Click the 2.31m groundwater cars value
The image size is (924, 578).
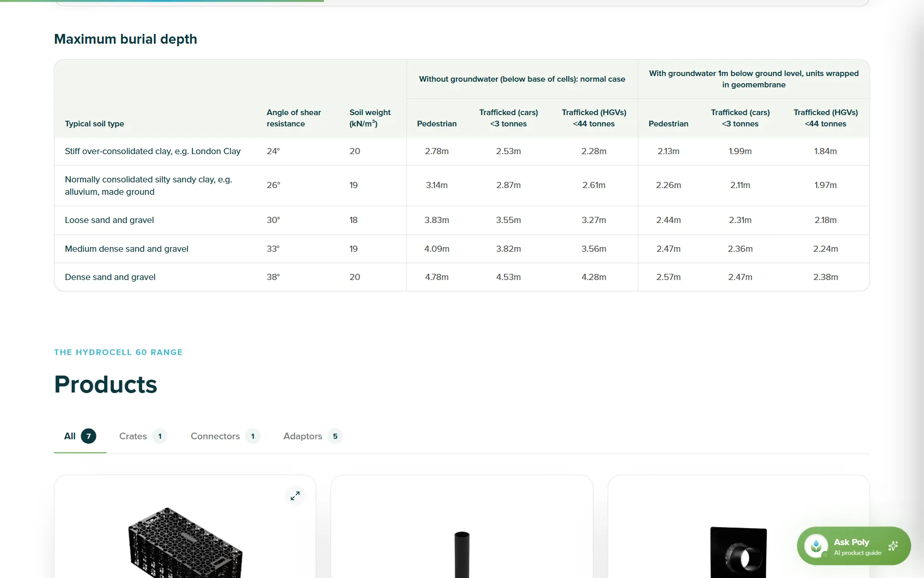point(740,220)
